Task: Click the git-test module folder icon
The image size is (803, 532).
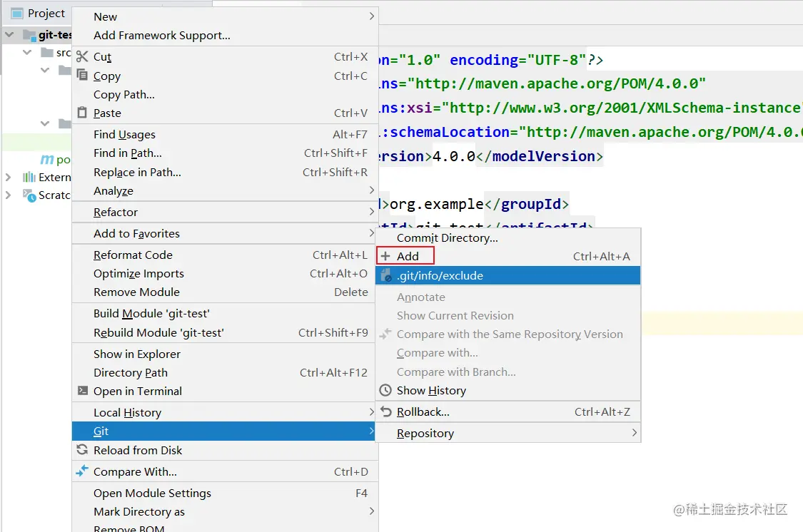Action: [x=29, y=35]
